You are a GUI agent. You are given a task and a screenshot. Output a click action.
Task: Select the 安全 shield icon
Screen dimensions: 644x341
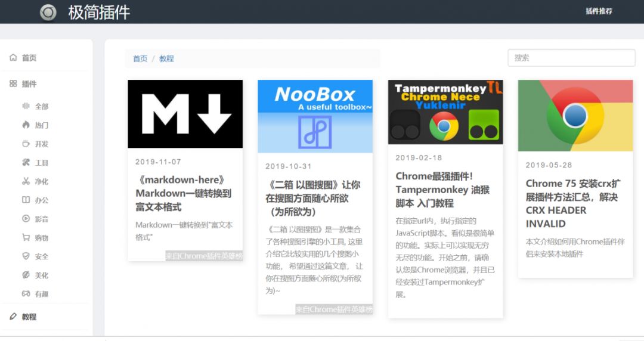click(26, 256)
